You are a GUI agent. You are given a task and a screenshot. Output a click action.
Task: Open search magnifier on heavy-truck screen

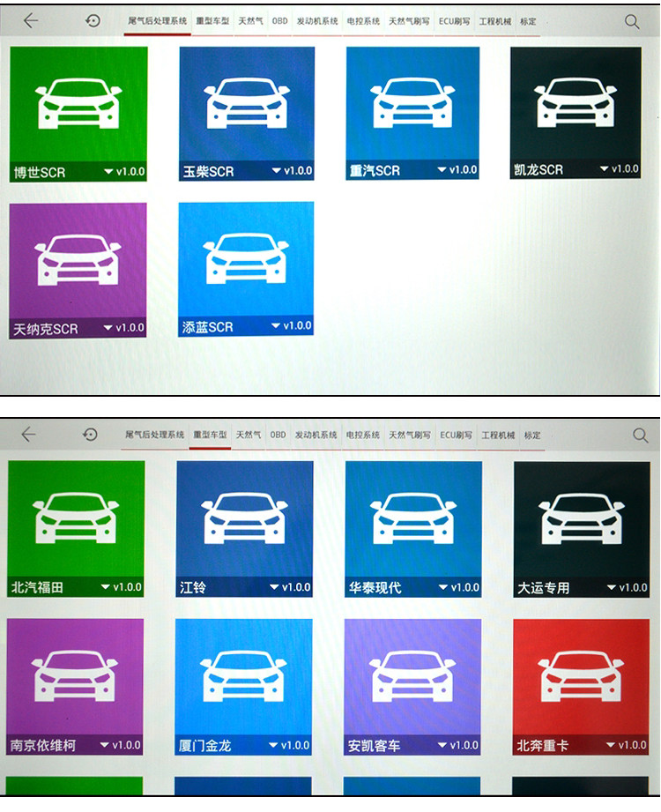(641, 436)
